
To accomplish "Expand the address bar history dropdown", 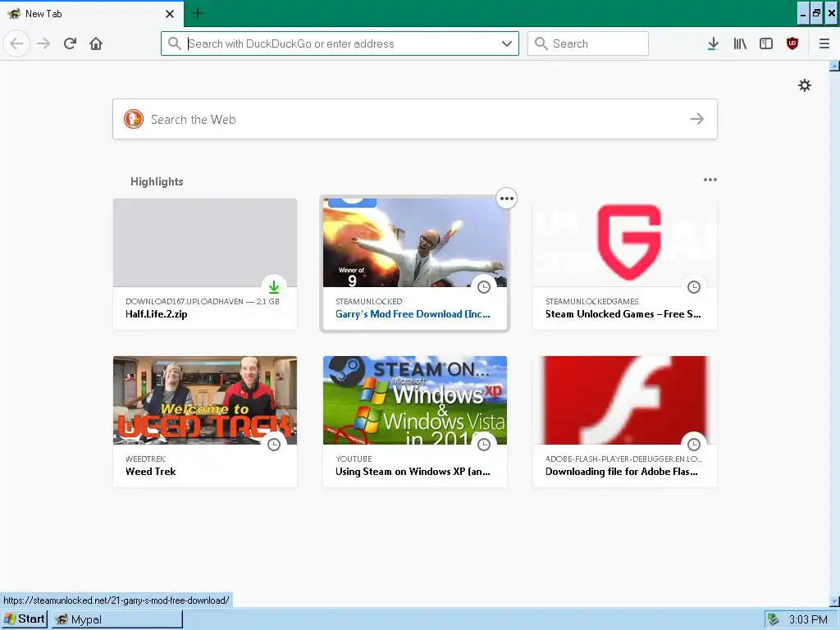I will pyautogui.click(x=507, y=43).
